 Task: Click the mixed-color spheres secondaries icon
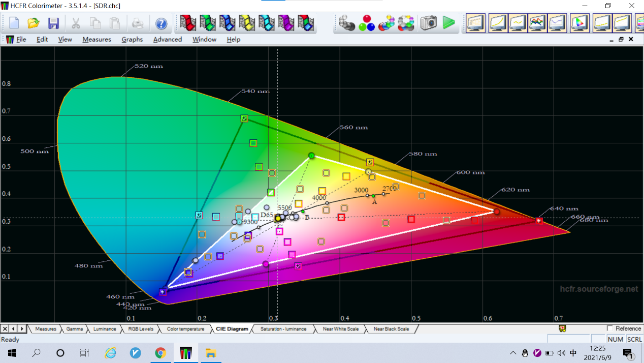(x=387, y=23)
